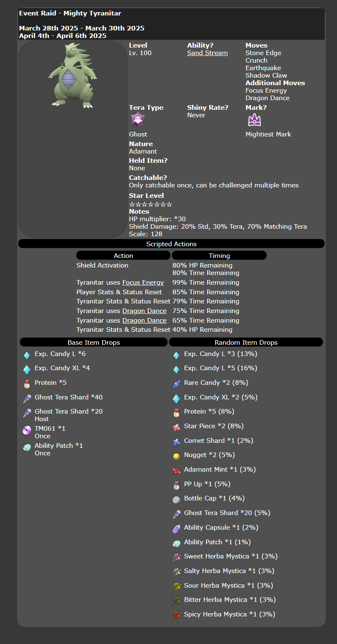The height and width of the screenshot is (644, 337).
Task: Click the Star Piece item icon
Action: pos(176,427)
